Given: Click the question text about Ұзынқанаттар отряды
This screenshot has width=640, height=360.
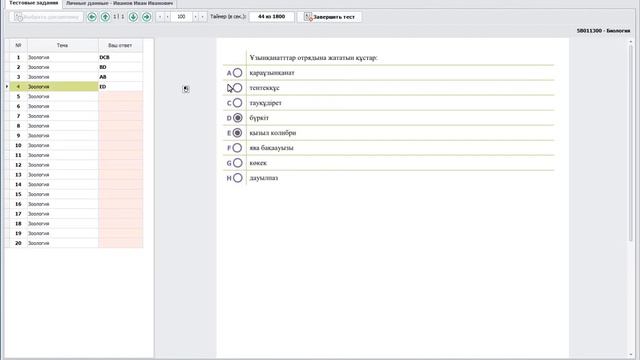Looking at the screenshot, I should coord(313,58).
